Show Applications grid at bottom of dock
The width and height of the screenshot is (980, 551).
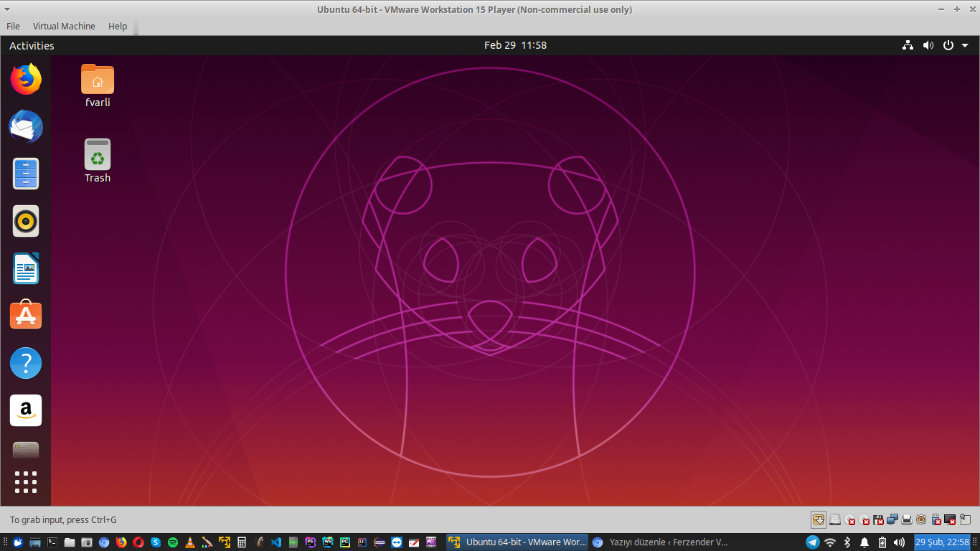click(x=26, y=482)
